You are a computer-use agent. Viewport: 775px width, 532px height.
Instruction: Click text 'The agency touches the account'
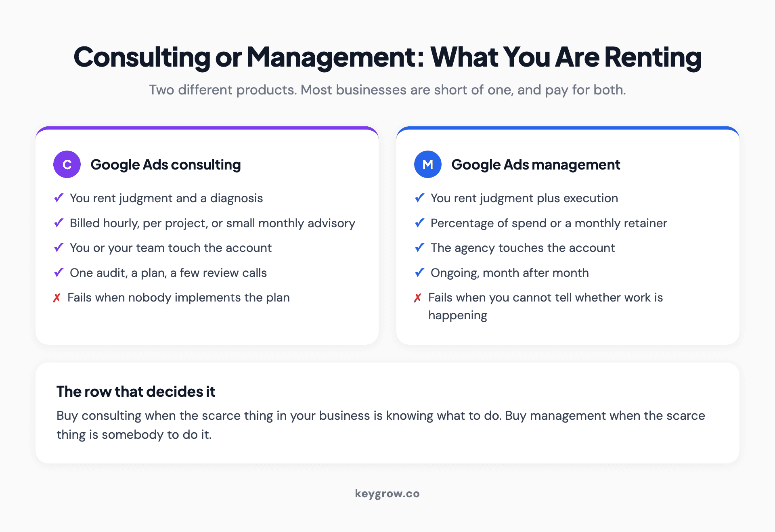coord(523,248)
